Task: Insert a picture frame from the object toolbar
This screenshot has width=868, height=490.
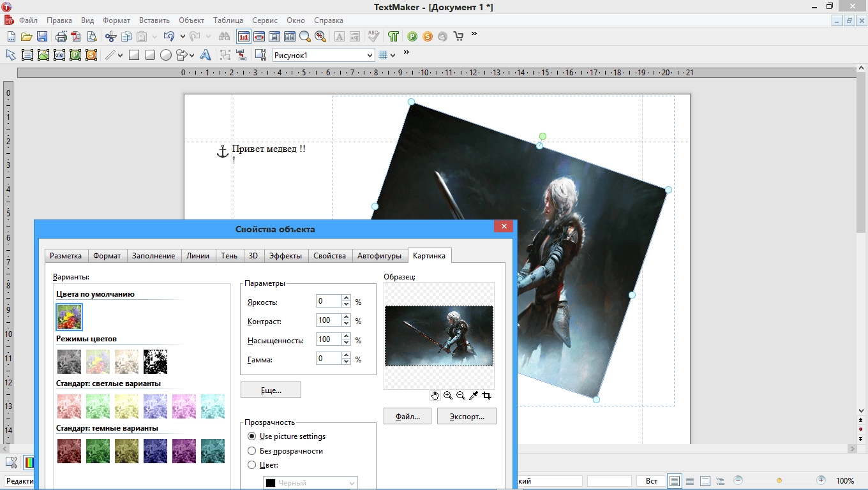Action: pos(43,55)
